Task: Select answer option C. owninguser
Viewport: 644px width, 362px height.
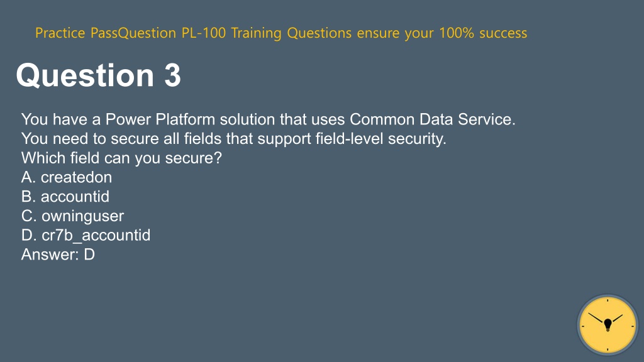Action: [72, 216]
